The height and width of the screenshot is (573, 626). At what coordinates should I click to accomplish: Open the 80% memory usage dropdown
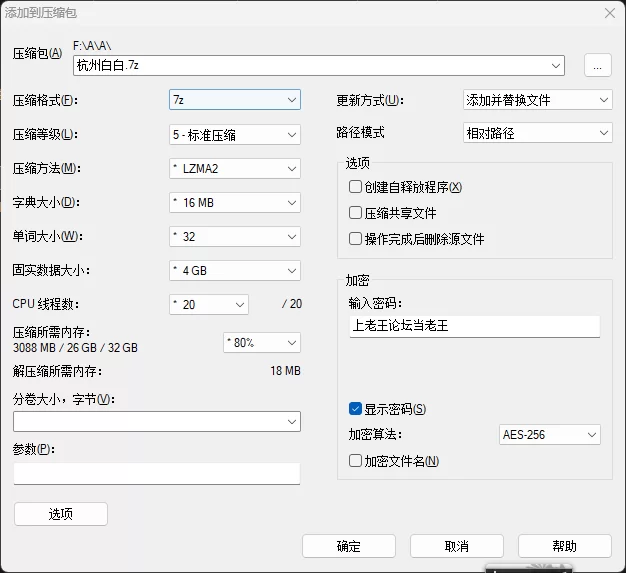tap(262, 342)
